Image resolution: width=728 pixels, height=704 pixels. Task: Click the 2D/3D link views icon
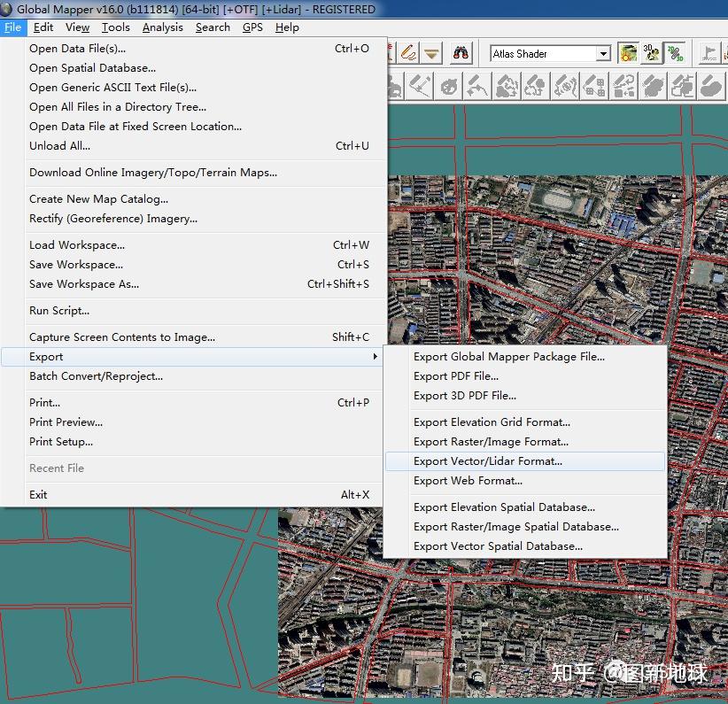pyautogui.click(x=675, y=53)
